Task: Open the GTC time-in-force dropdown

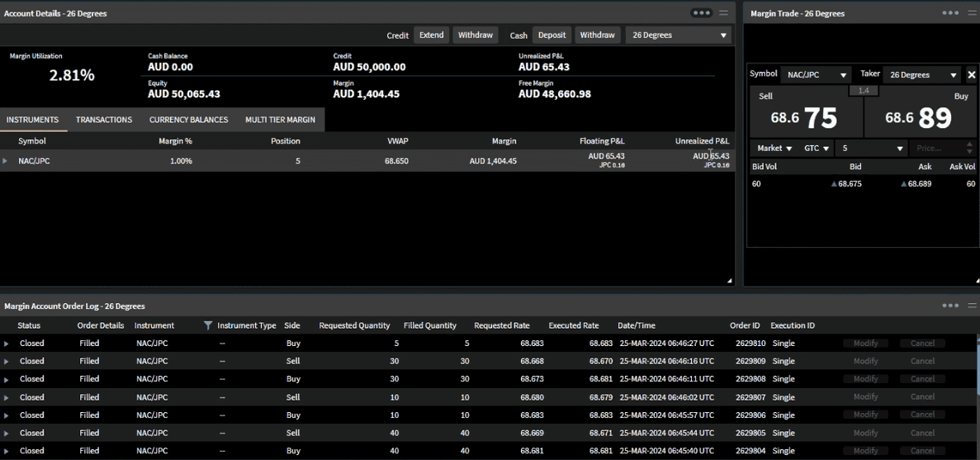Action: pos(817,149)
